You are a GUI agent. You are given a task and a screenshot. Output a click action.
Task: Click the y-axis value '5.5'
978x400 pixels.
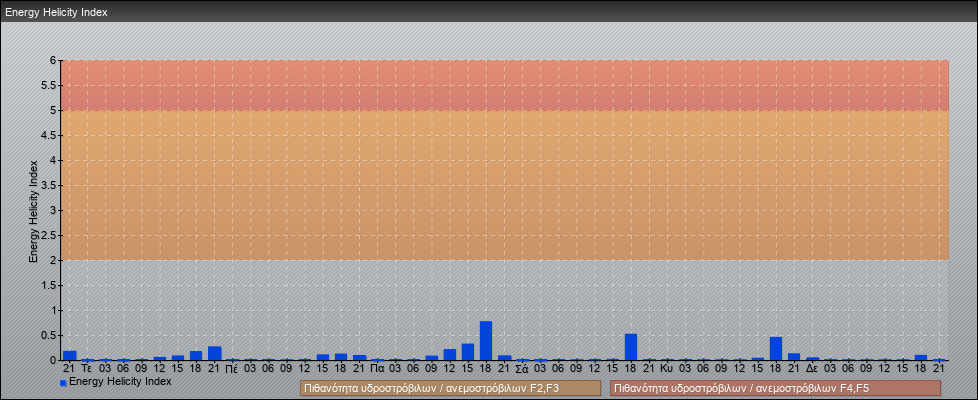click(x=49, y=85)
